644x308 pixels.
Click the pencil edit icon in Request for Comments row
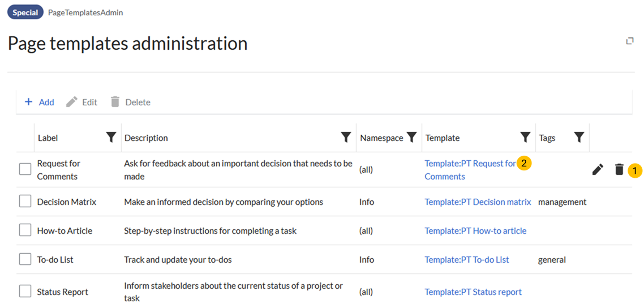(x=598, y=170)
